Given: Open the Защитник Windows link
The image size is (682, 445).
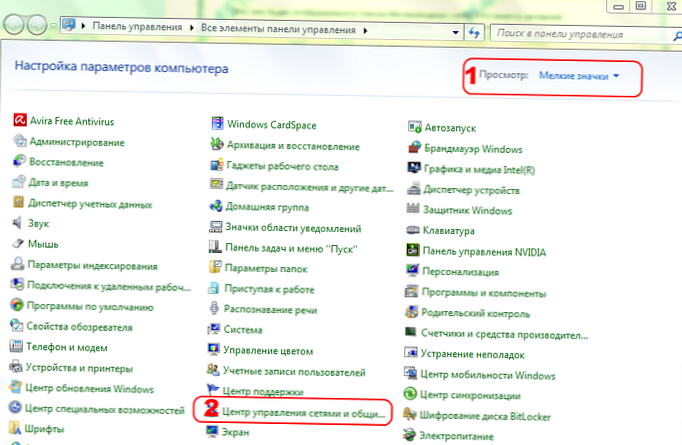Looking at the screenshot, I should [x=468, y=211].
